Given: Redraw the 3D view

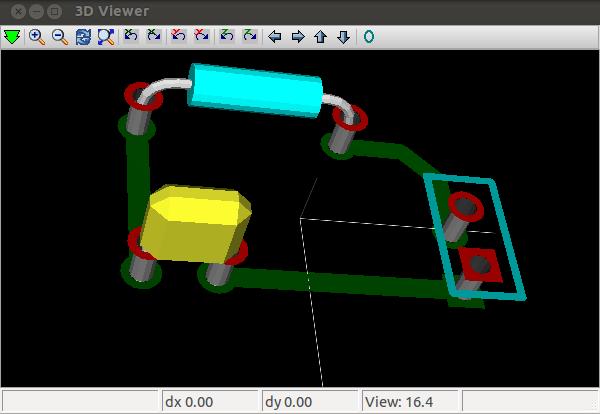Looking at the screenshot, I should click(x=83, y=37).
